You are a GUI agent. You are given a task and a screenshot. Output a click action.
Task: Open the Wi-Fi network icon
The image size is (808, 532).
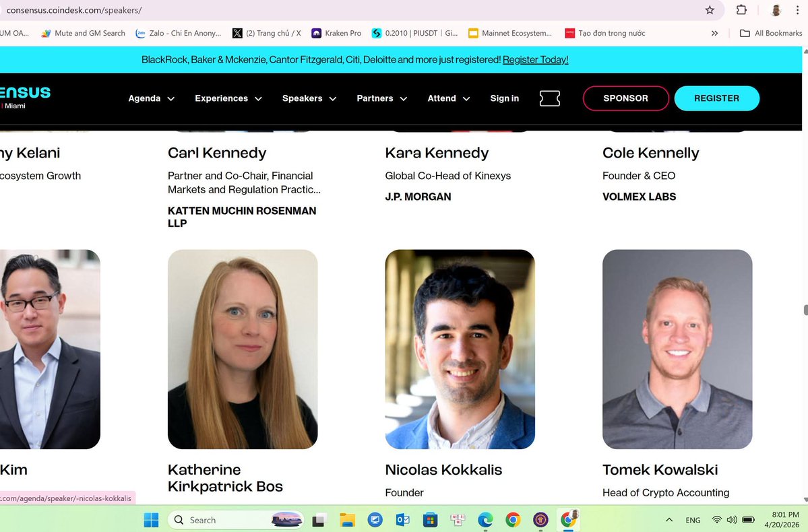pyautogui.click(x=717, y=520)
